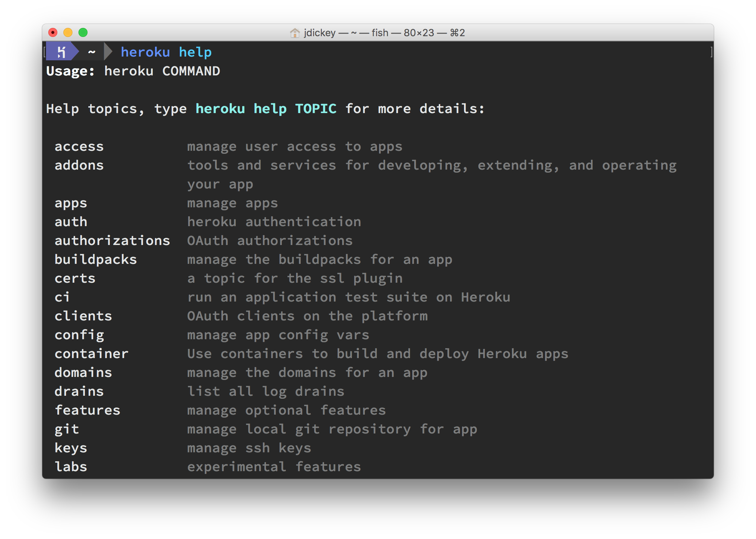Screen dimensions: 756x539
Task: Click the 'your app' continuation line
Action: pyautogui.click(x=220, y=185)
